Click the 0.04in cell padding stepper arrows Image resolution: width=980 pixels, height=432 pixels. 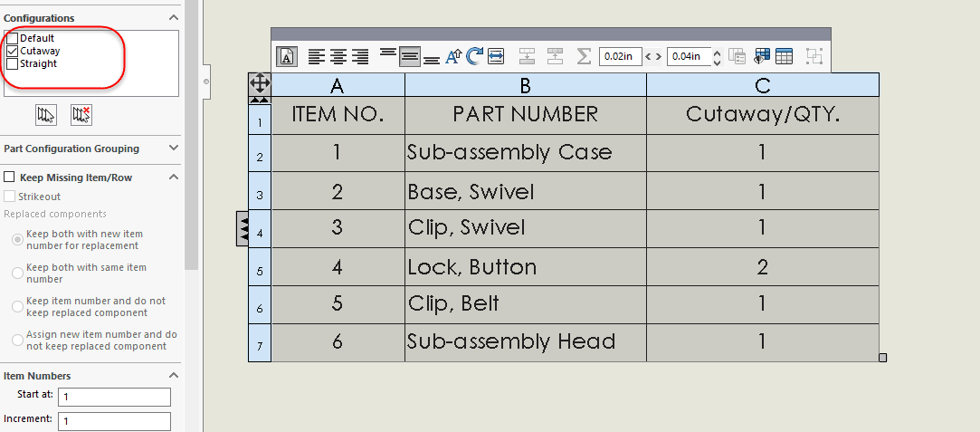pyautogui.click(x=718, y=57)
